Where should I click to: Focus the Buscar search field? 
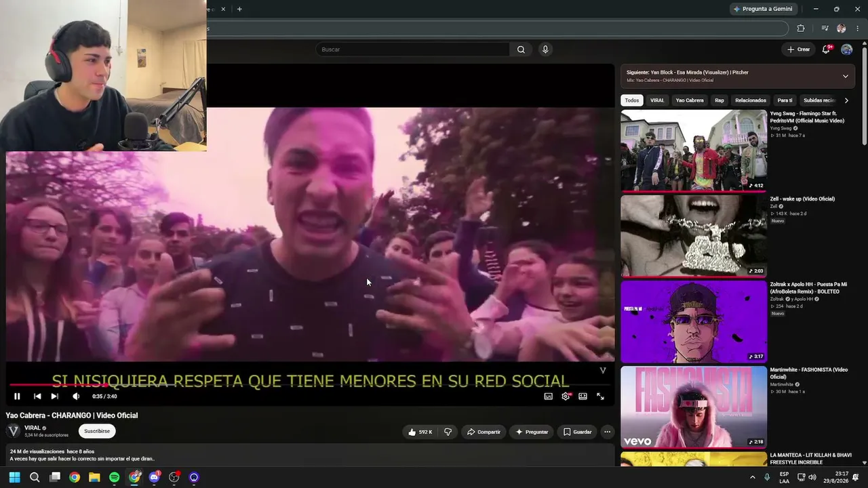412,49
